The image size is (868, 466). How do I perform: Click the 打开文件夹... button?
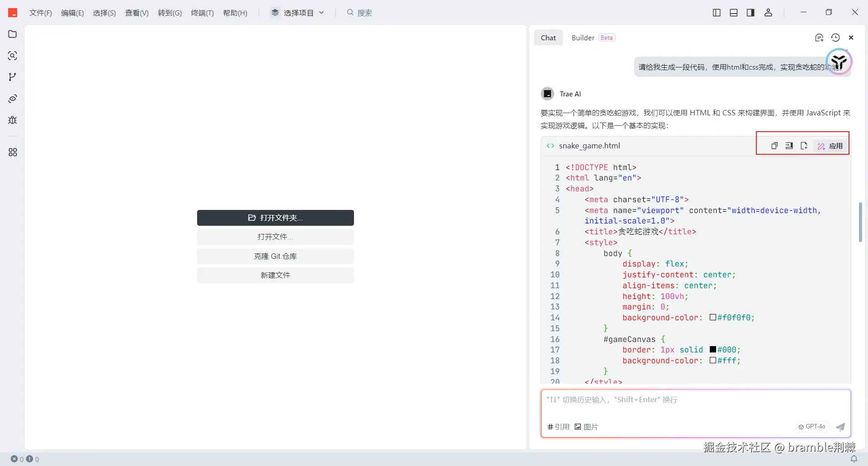[x=275, y=218]
